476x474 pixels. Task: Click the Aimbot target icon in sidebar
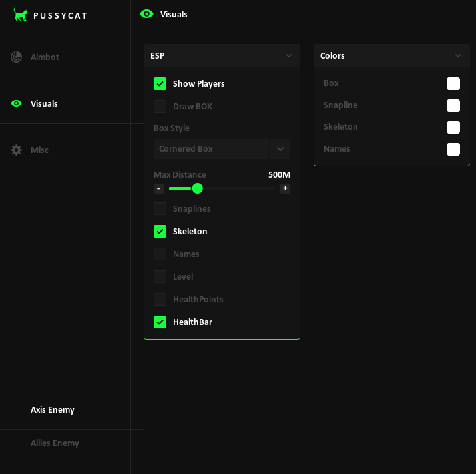17,57
